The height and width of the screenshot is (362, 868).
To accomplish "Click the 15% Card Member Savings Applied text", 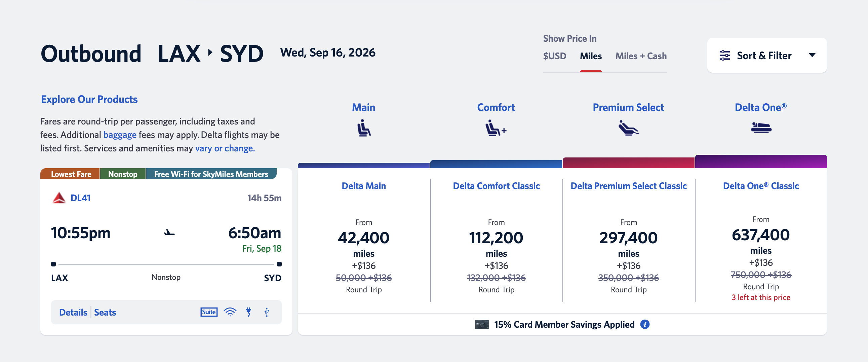I will point(564,325).
